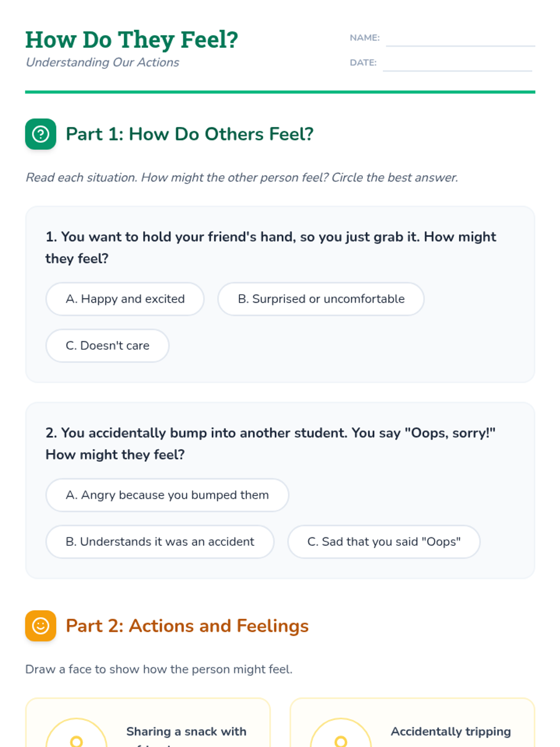The height and width of the screenshot is (747, 560).
Task: Click the green question mark icon
Action: coord(41,134)
